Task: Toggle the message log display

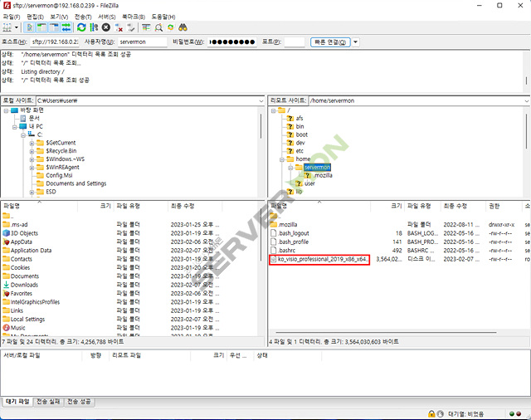Action: coord(30,27)
